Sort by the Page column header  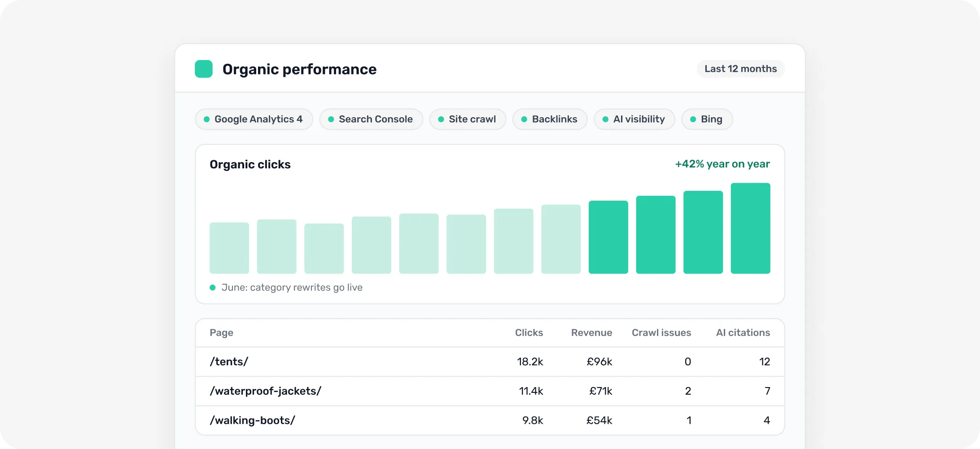coord(221,333)
